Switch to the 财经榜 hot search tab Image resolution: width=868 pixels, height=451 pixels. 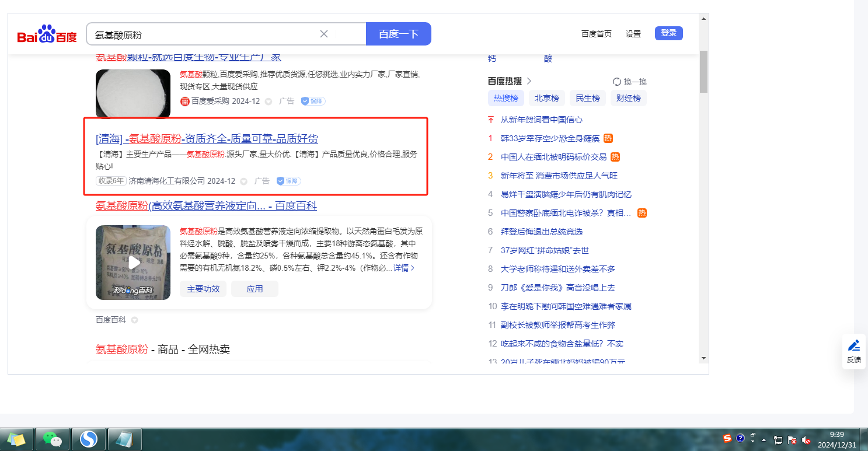tap(629, 98)
